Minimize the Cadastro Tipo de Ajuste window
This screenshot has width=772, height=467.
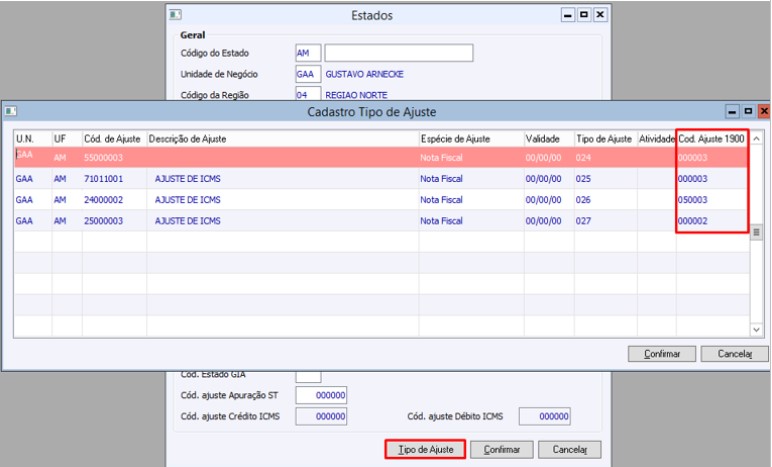click(732, 112)
